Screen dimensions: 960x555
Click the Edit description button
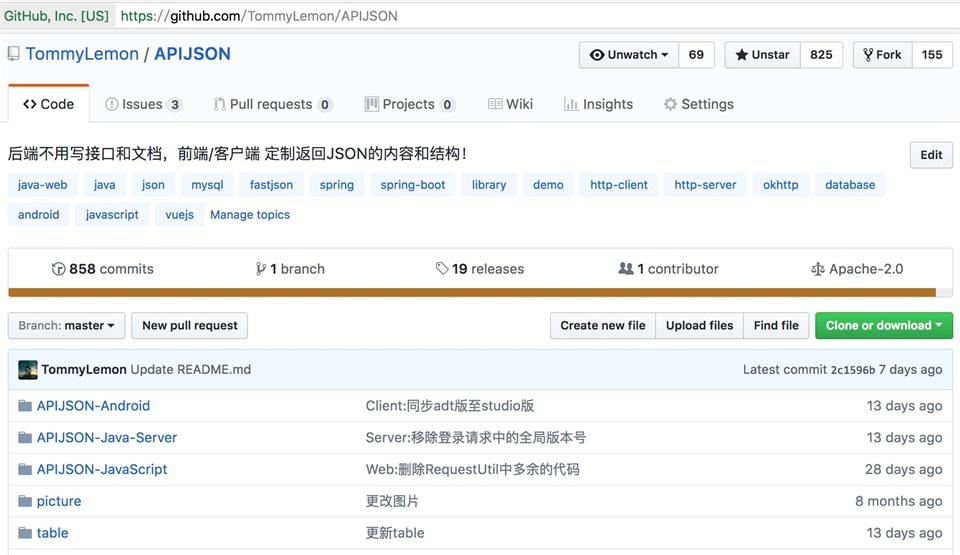point(931,155)
